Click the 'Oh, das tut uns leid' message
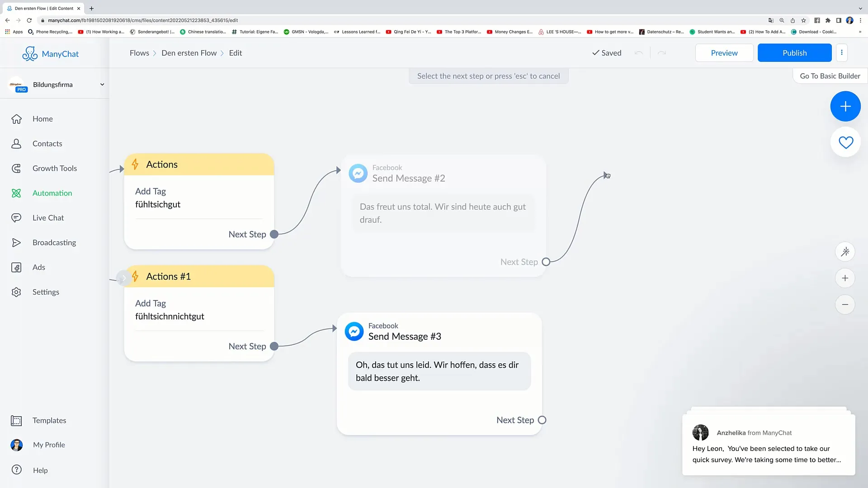868x488 pixels. click(439, 371)
